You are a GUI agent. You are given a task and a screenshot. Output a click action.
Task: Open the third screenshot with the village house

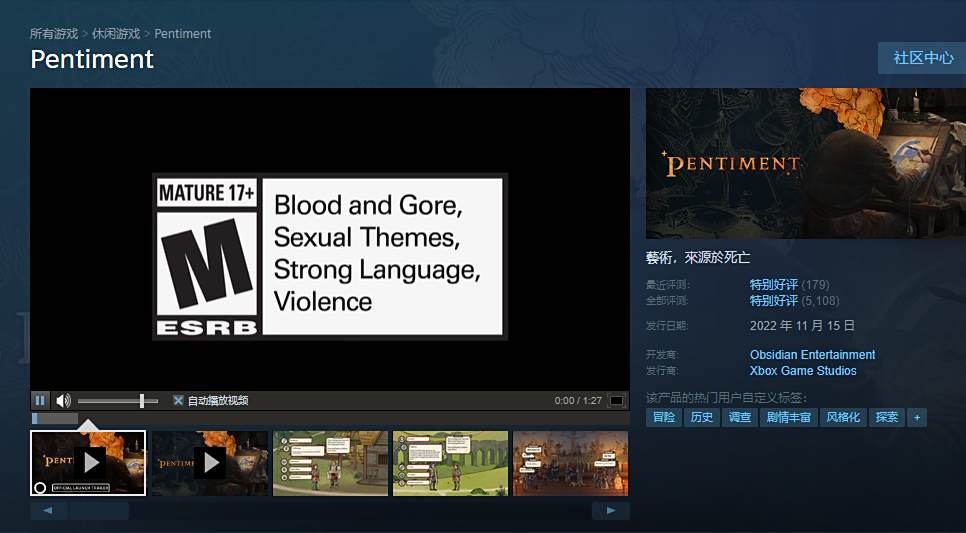pos(330,463)
